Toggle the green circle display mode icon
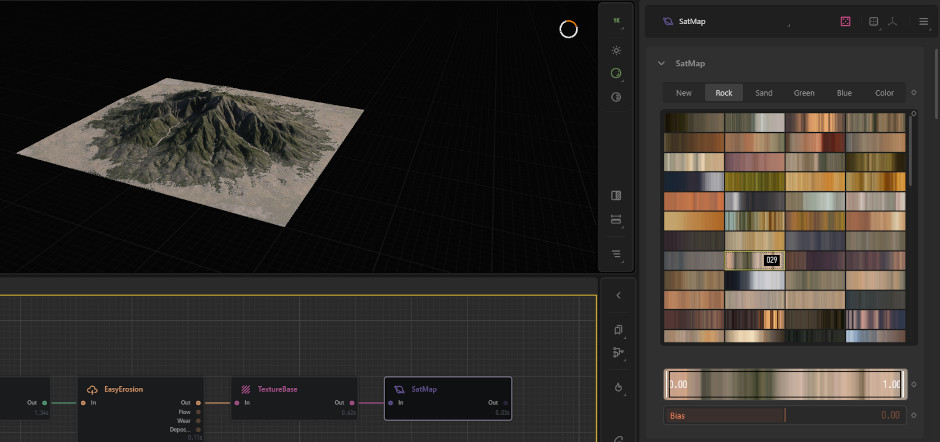Viewport: 940px width, 442px height. 616,73
